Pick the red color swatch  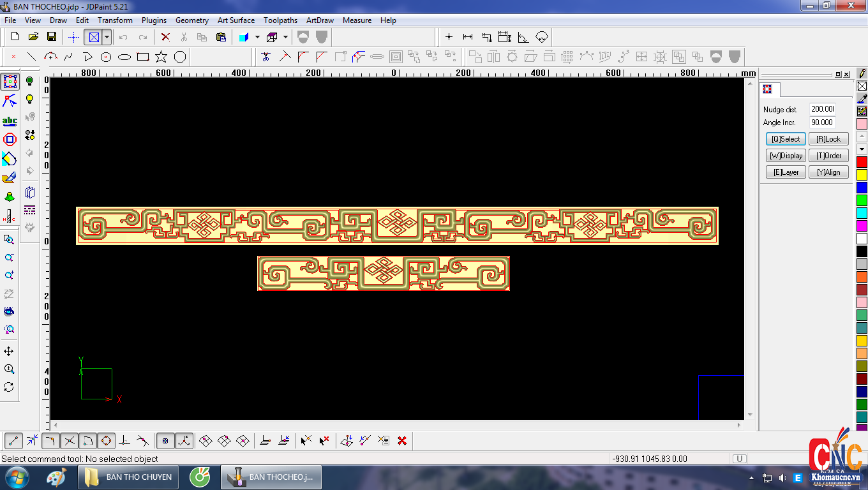click(x=862, y=162)
